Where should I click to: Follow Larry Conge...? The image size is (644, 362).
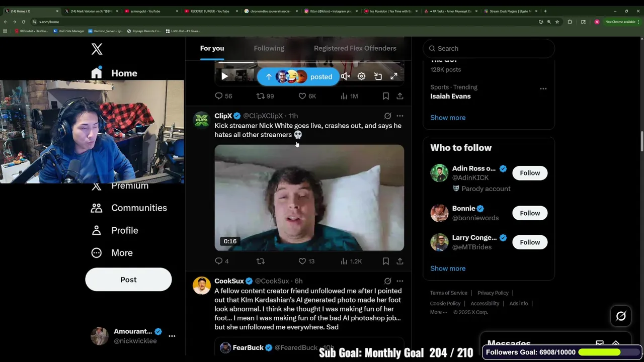point(530,242)
